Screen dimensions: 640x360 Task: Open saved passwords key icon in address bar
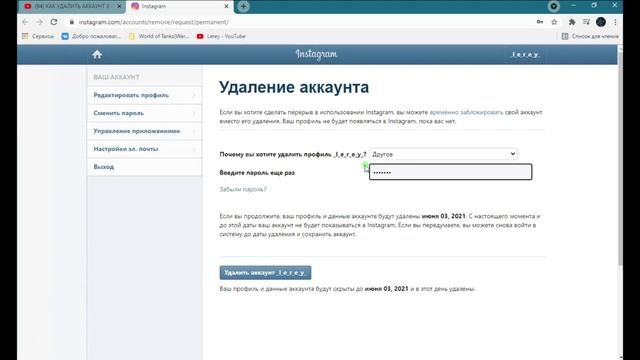tap(540, 22)
